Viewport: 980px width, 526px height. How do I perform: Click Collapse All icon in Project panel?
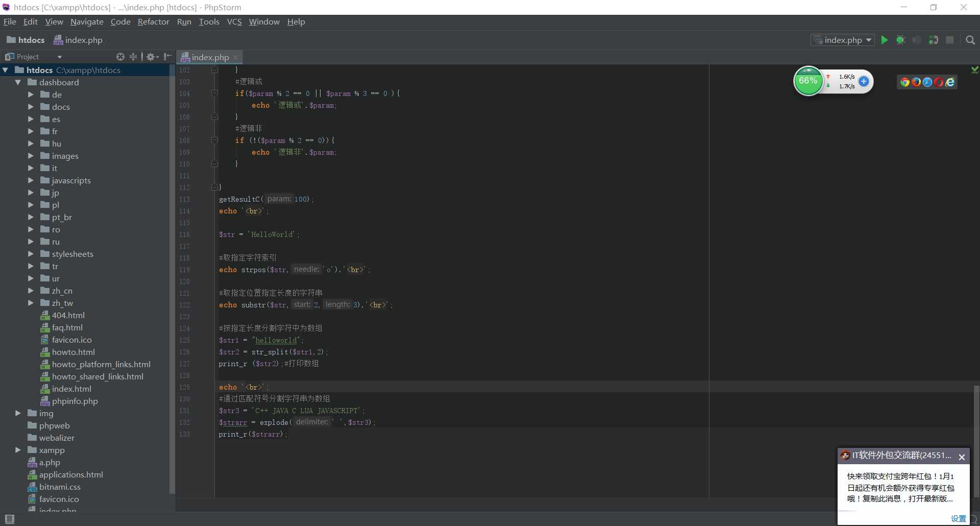[x=133, y=57]
